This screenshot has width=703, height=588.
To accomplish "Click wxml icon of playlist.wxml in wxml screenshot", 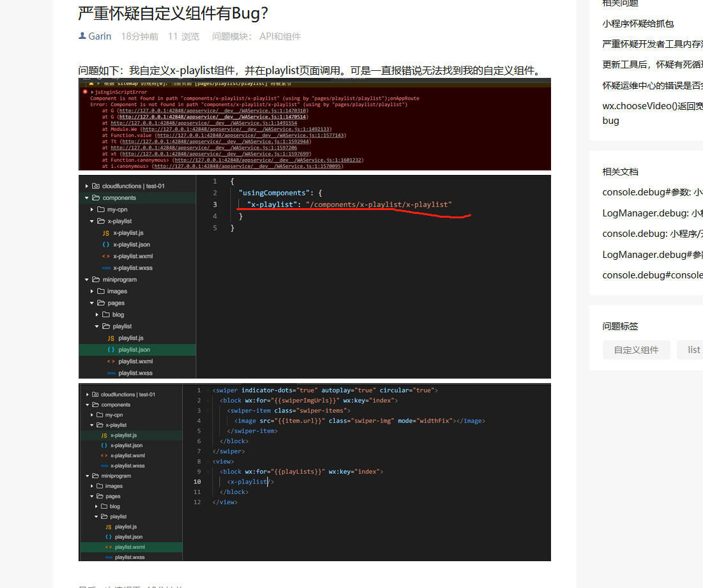I will tap(109, 547).
